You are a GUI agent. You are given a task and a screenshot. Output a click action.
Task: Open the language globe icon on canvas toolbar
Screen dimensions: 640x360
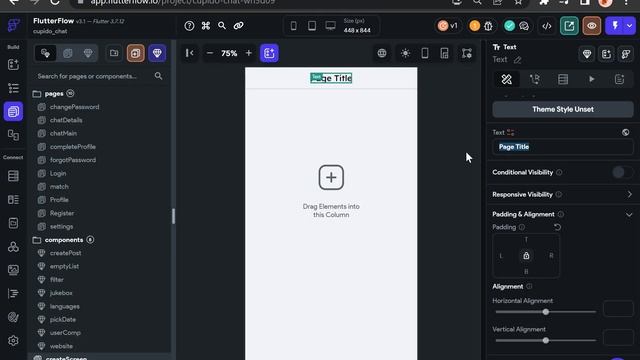[x=382, y=53]
